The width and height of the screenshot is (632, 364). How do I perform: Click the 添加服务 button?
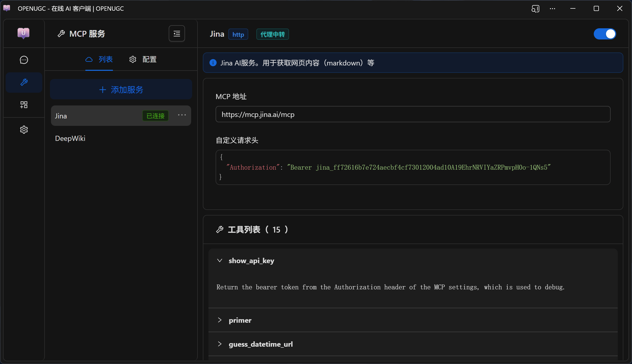coord(121,90)
